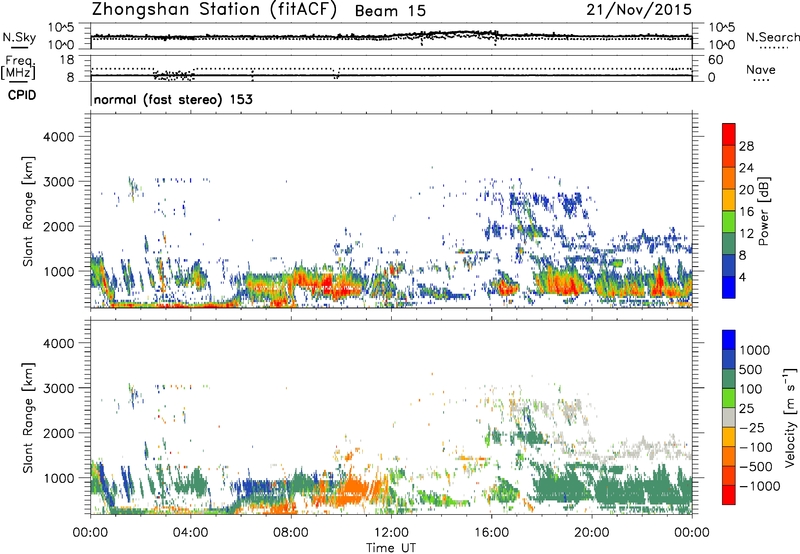Click the 'Slant Range [km]' label of Power panel
This screenshot has width=800, height=554.
[28, 211]
